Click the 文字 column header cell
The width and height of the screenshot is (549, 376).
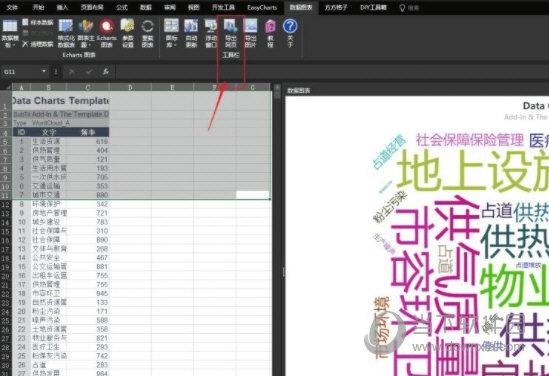(49, 132)
